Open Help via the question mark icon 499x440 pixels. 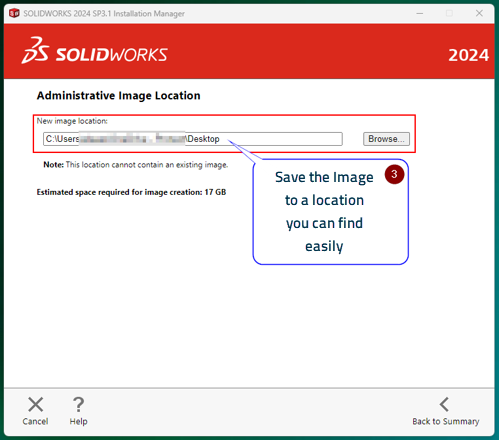click(x=78, y=405)
